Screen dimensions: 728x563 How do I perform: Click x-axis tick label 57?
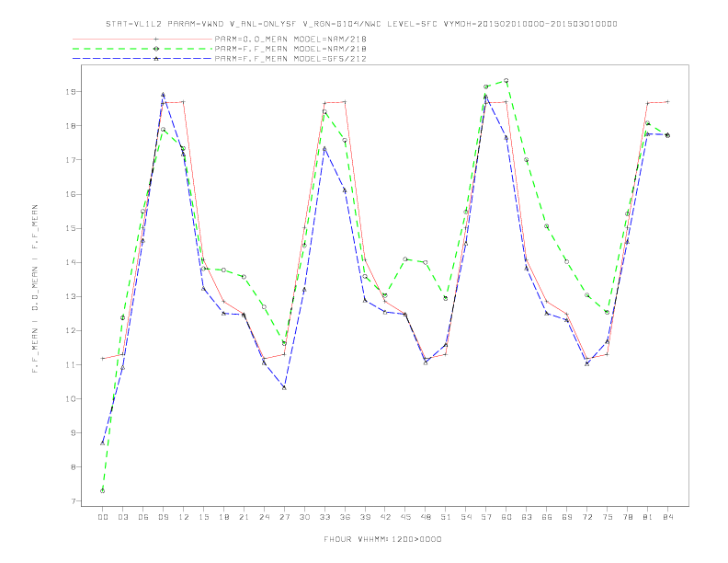point(486,517)
